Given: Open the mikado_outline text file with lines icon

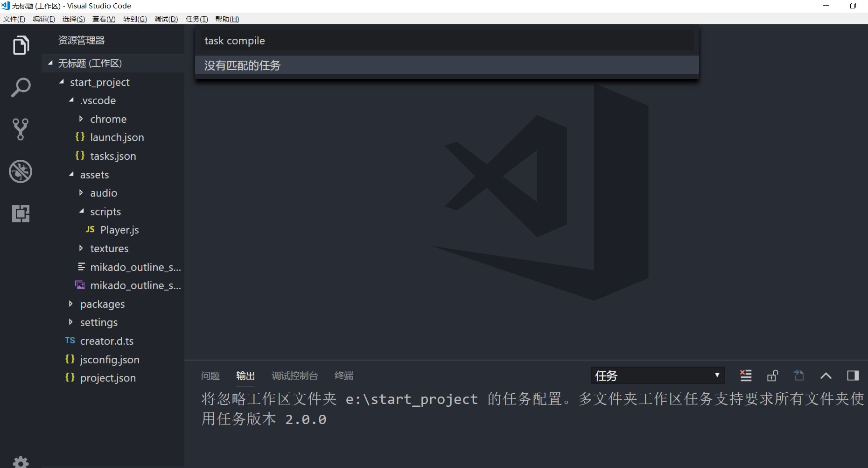Looking at the screenshot, I should click(x=113, y=267).
